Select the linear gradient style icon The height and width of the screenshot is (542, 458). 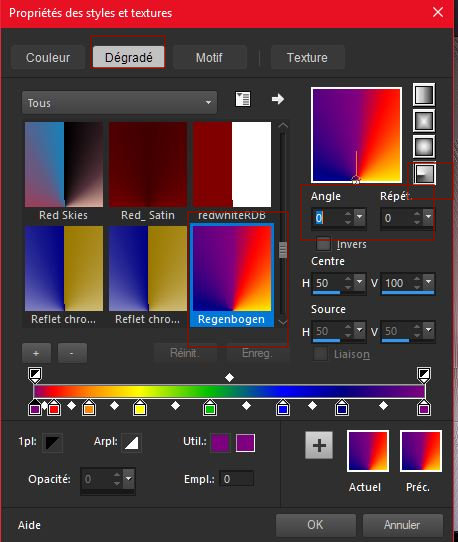[424, 94]
